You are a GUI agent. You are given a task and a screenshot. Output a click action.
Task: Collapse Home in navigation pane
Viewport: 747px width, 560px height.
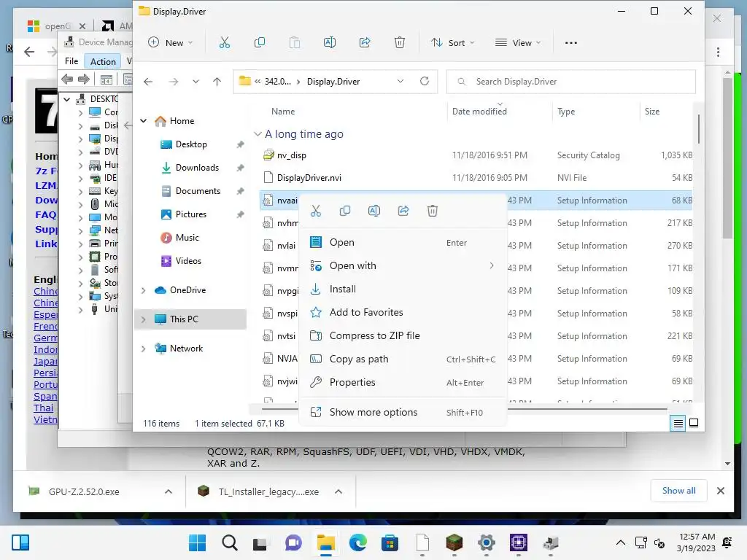click(x=144, y=121)
